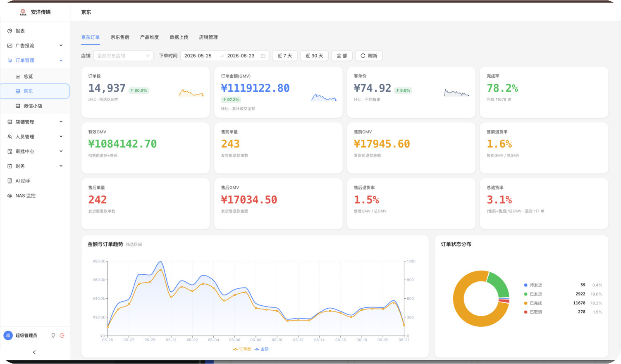Select the 京东 submenu item
The image size is (621, 364).
[35, 91]
